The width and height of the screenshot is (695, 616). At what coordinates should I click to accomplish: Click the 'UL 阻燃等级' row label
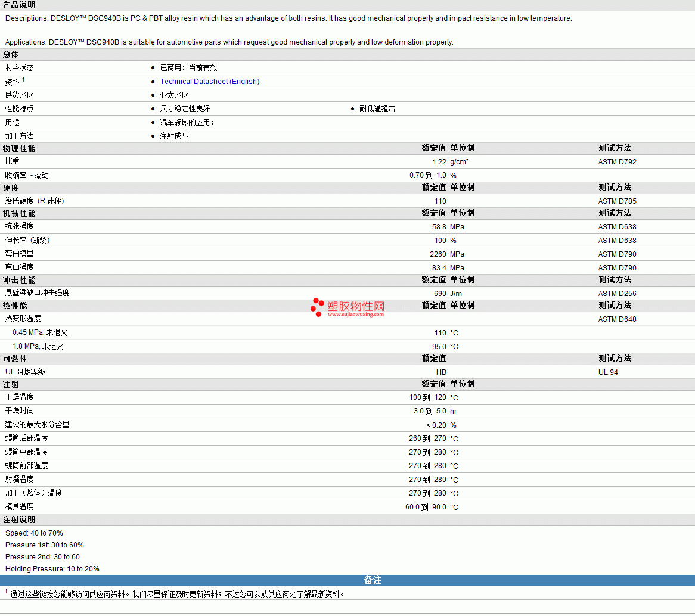click(25, 372)
